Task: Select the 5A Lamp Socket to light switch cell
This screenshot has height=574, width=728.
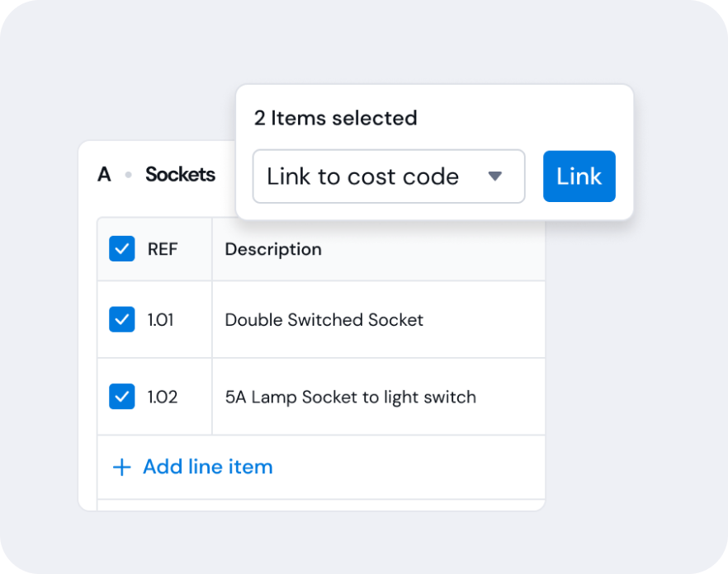Action: point(378,397)
